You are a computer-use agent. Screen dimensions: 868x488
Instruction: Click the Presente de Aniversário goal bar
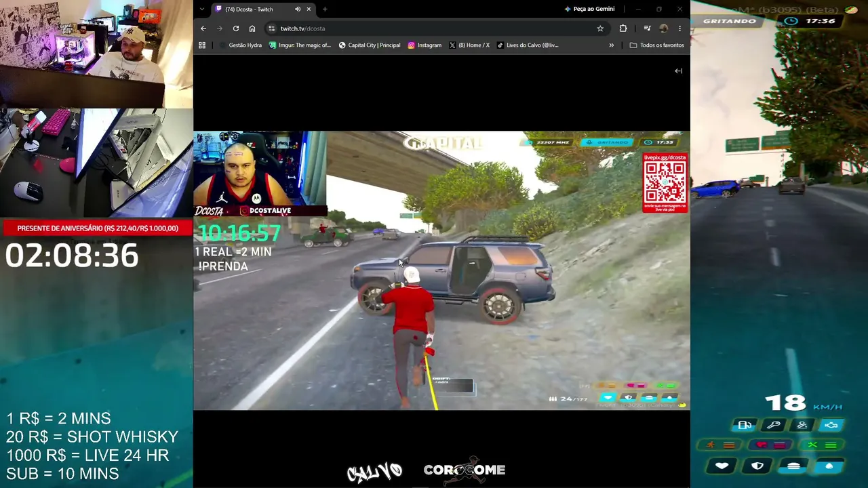click(x=96, y=228)
